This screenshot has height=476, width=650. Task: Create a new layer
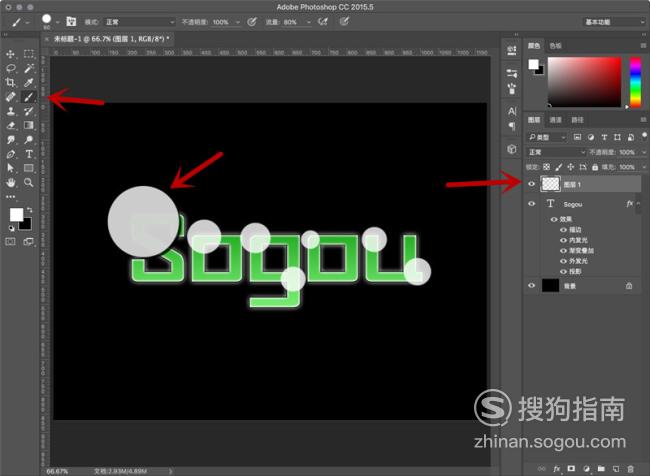616,469
